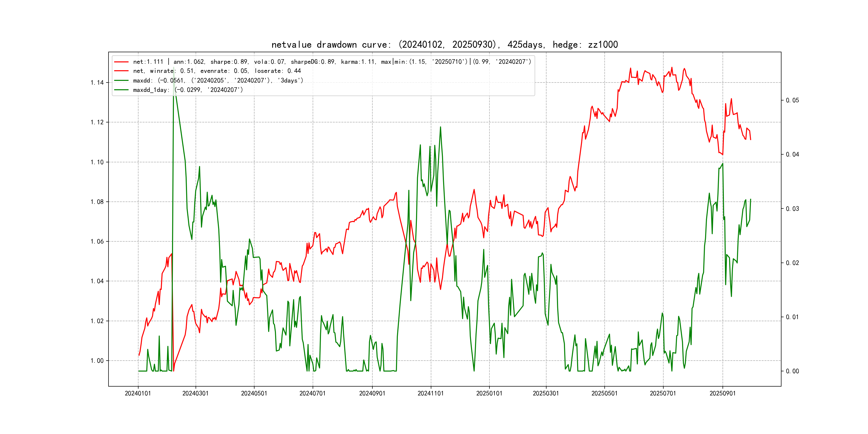Click the 20250901 x-axis tick label

click(723, 394)
